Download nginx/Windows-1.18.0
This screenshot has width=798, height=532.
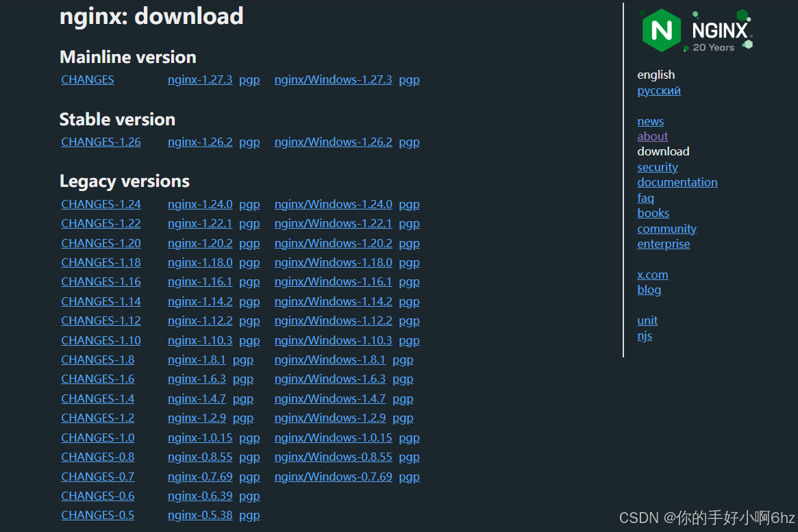click(334, 262)
